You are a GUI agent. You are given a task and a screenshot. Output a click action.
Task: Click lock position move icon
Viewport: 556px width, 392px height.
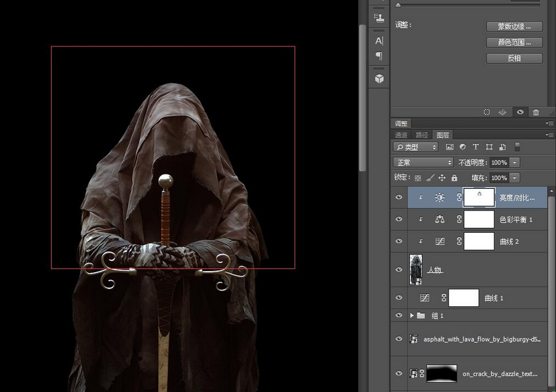(x=442, y=178)
